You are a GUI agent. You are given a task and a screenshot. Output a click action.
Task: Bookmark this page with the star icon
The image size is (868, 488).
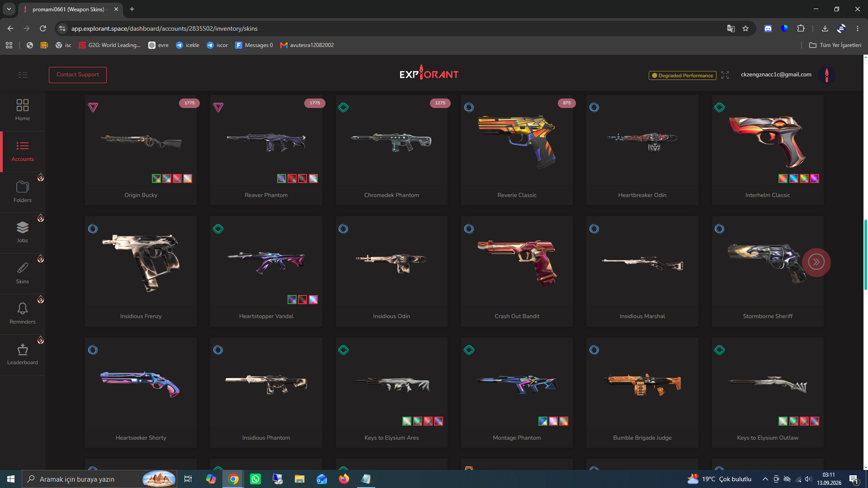pos(745,28)
